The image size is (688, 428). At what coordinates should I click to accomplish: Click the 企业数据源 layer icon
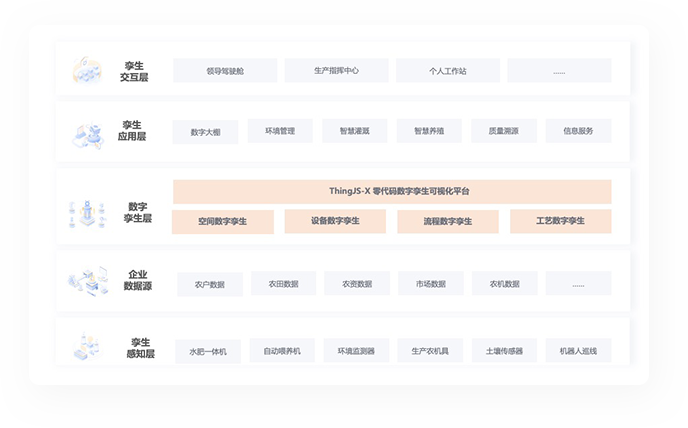point(86,280)
